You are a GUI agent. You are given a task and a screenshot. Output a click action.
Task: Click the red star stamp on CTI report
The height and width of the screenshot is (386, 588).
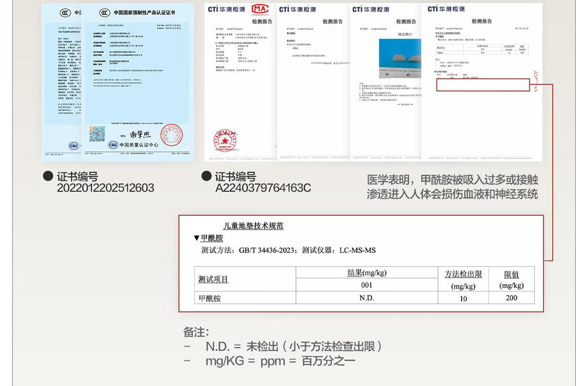pyautogui.click(x=225, y=141)
